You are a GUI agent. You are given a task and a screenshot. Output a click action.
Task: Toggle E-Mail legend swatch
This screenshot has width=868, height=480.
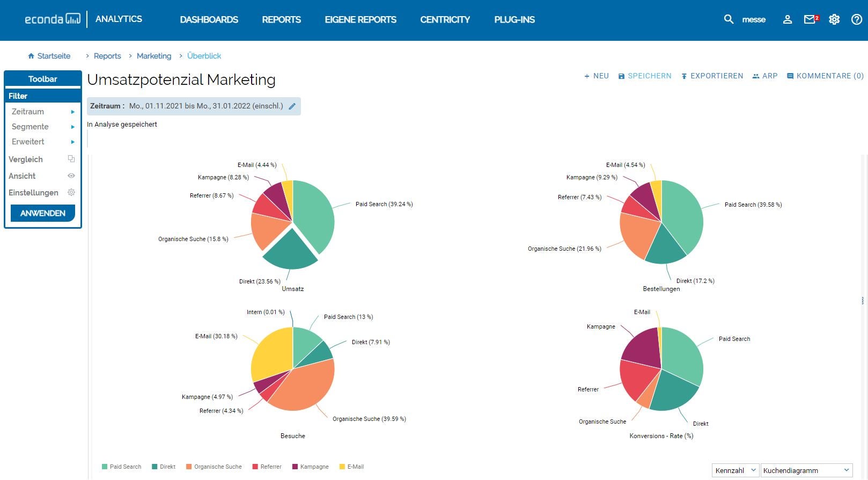342,467
